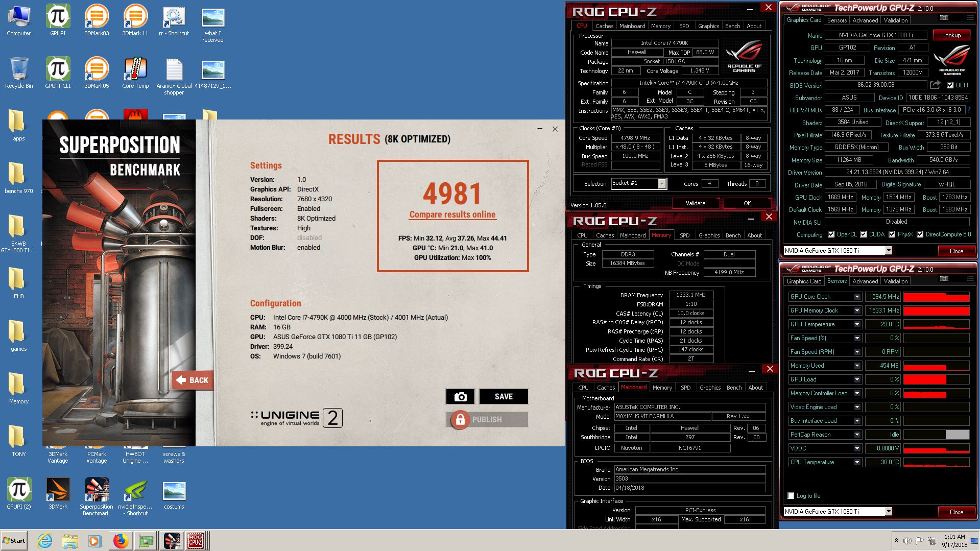
Task: Open the 3DMark03 desktop shortcut
Action: tap(97, 21)
